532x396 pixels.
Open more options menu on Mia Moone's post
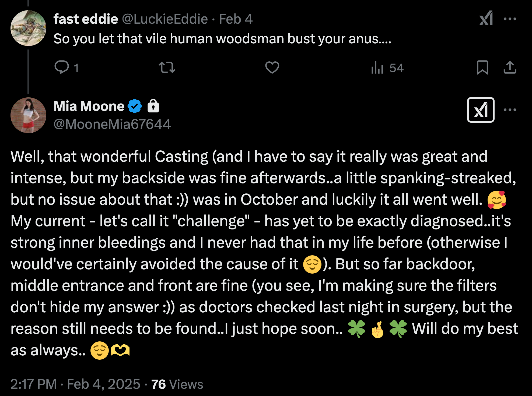(510, 110)
